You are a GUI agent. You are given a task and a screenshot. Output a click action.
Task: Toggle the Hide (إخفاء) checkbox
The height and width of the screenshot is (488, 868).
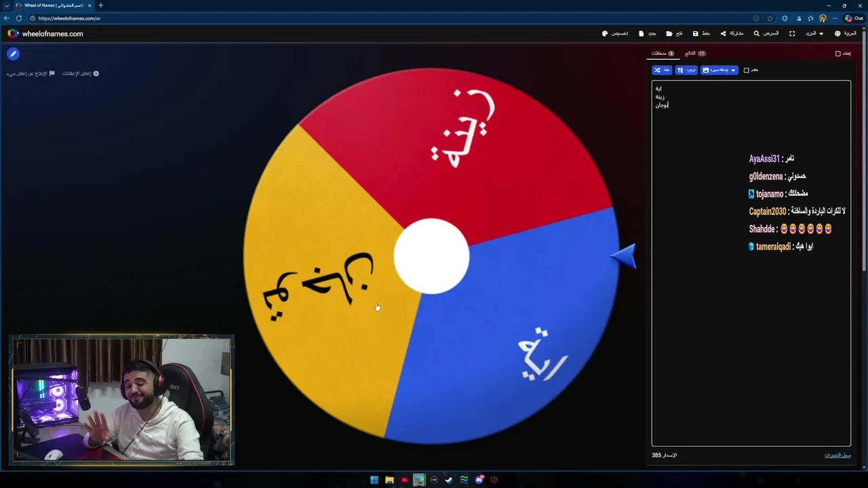tap(838, 54)
